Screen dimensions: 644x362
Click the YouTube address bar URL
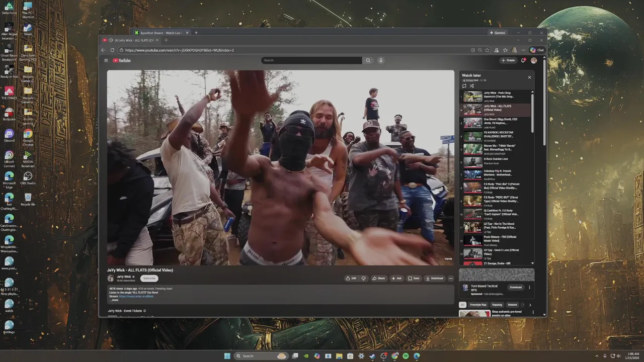pos(179,50)
